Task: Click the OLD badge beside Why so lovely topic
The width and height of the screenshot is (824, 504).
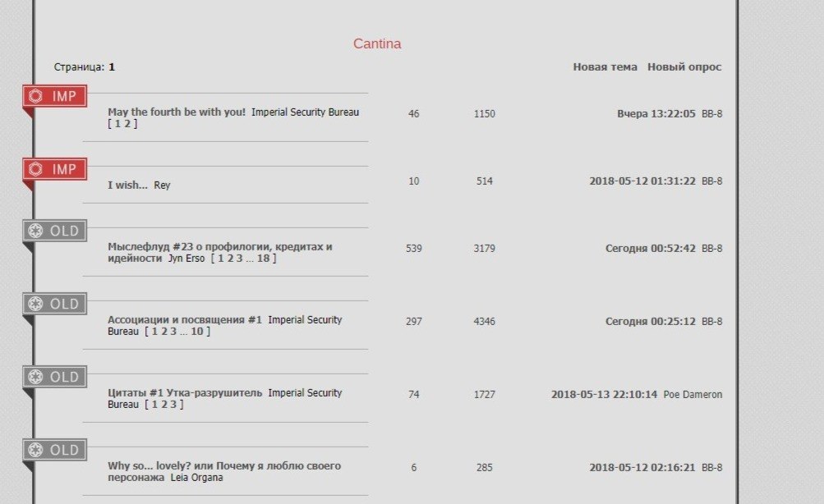Action: pyautogui.click(x=55, y=449)
